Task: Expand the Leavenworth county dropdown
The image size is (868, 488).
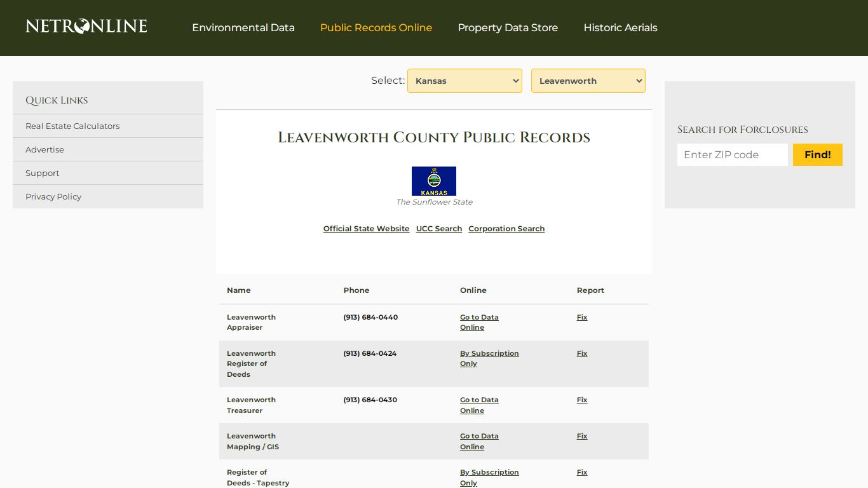Action: [x=588, y=81]
